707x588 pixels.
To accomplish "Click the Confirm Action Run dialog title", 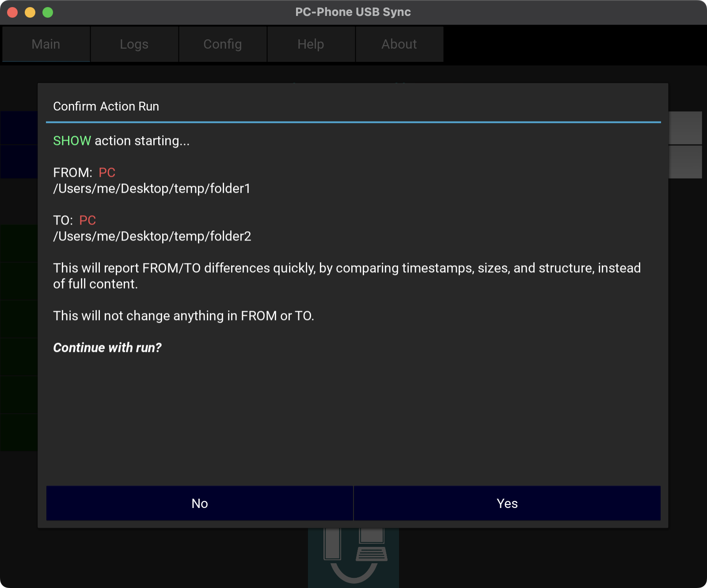I will coord(106,107).
